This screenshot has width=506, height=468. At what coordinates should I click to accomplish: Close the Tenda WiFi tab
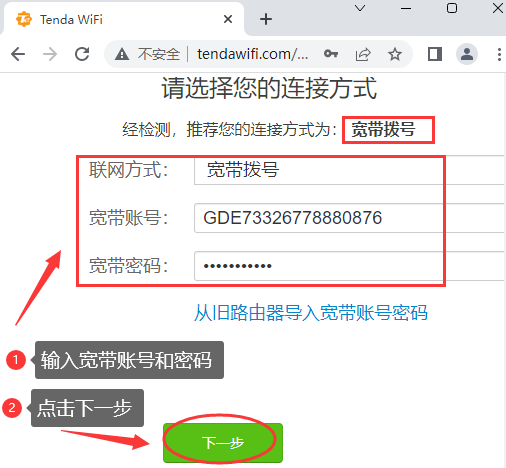coord(228,19)
